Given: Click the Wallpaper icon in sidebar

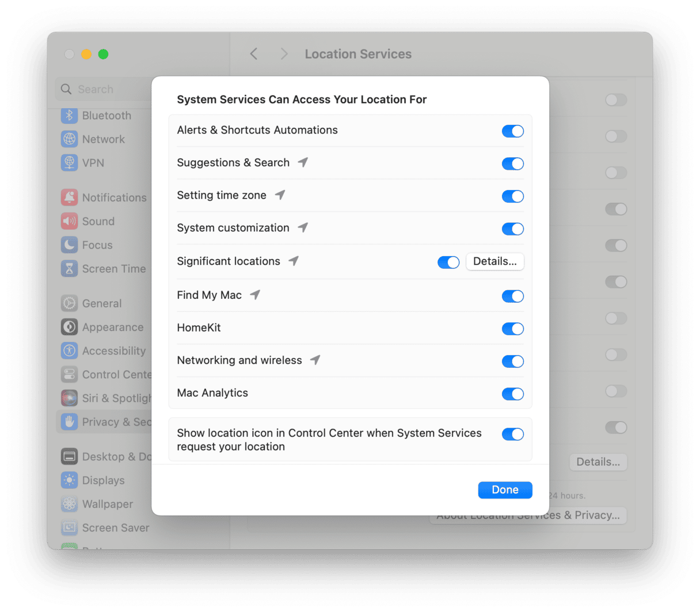Looking at the screenshot, I should (x=70, y=504).
